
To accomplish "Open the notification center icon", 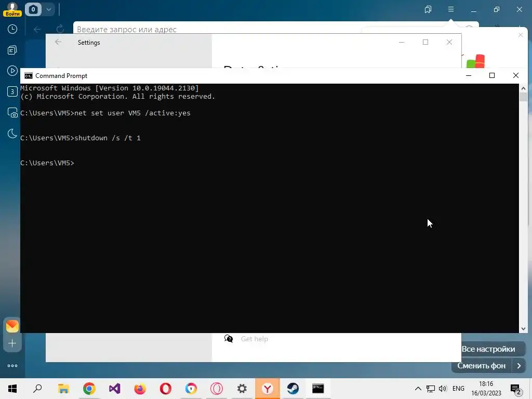I will coord(515,389).
